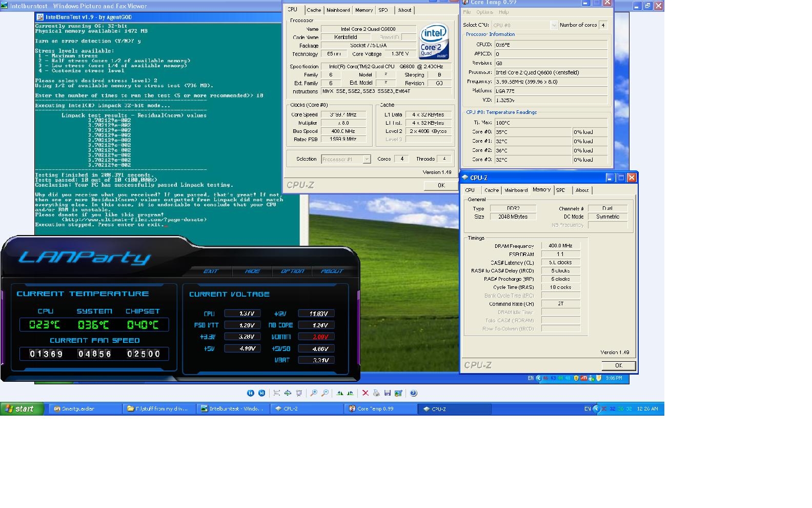812x508 pixels.
Task: Click the CPU Name field 'Intel Core 2 Quad Q6600'
Action: pyautogui.click(x=369, y=29)
